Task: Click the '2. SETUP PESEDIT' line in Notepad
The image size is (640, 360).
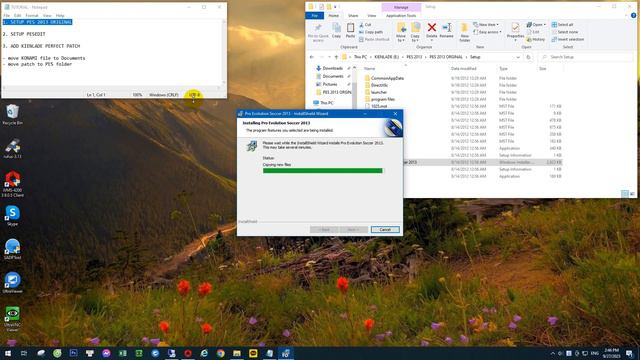Action: (24, 34)
